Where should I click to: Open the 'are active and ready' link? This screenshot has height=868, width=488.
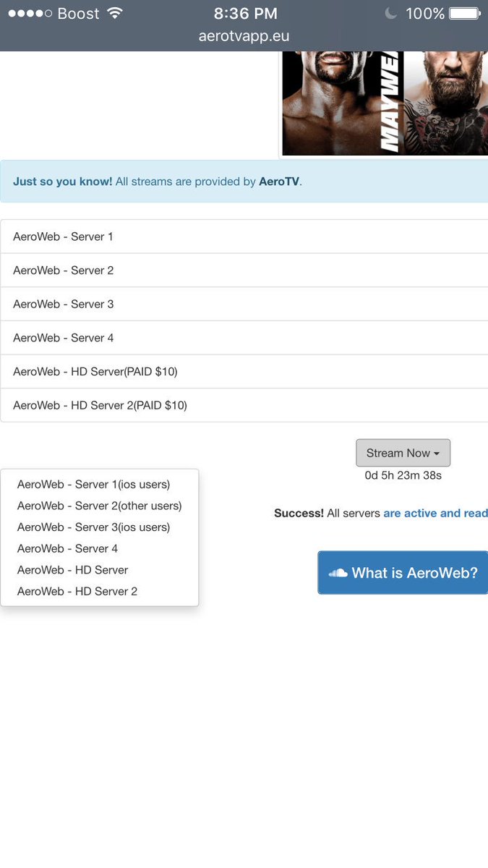tap(436, 513)
